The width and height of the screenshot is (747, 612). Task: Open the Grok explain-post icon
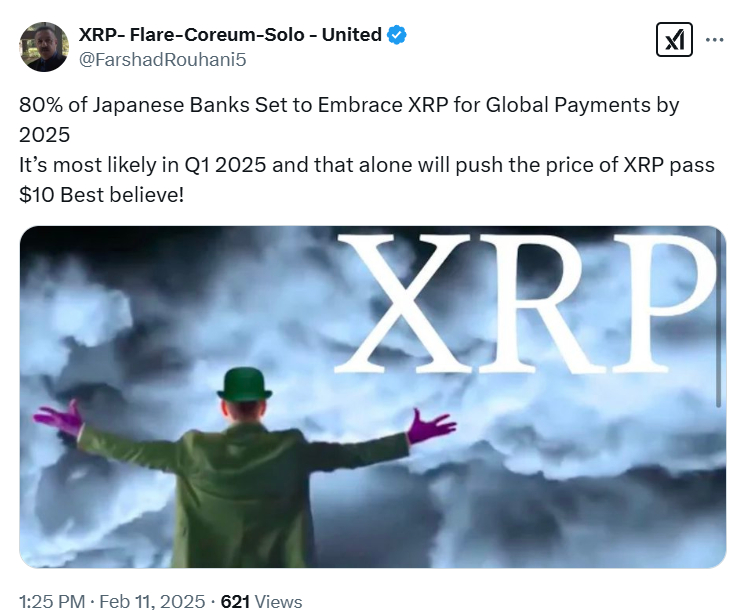[x=674, y=40]
